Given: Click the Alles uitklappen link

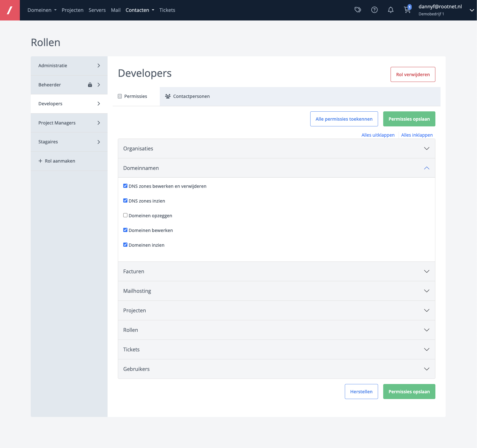Looking at the screenshot, I should (378, 135).
